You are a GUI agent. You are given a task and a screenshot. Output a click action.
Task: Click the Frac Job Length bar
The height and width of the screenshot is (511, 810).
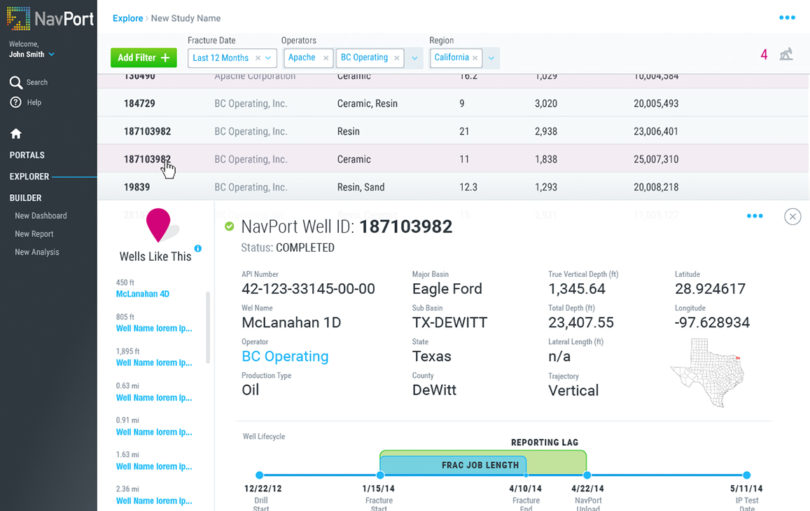453,466
